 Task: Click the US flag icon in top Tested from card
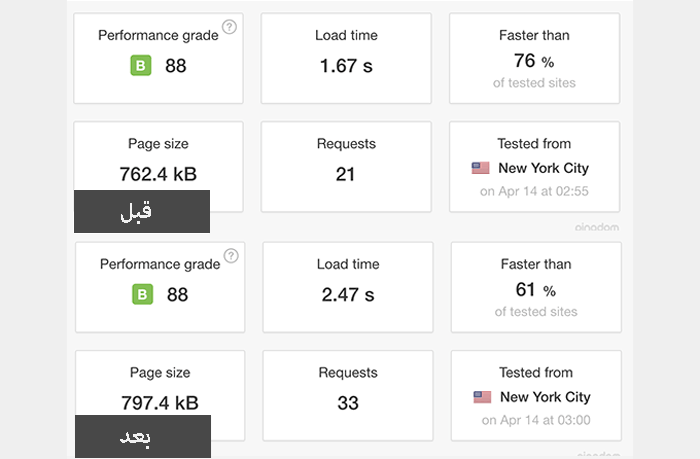pos(481,168)
